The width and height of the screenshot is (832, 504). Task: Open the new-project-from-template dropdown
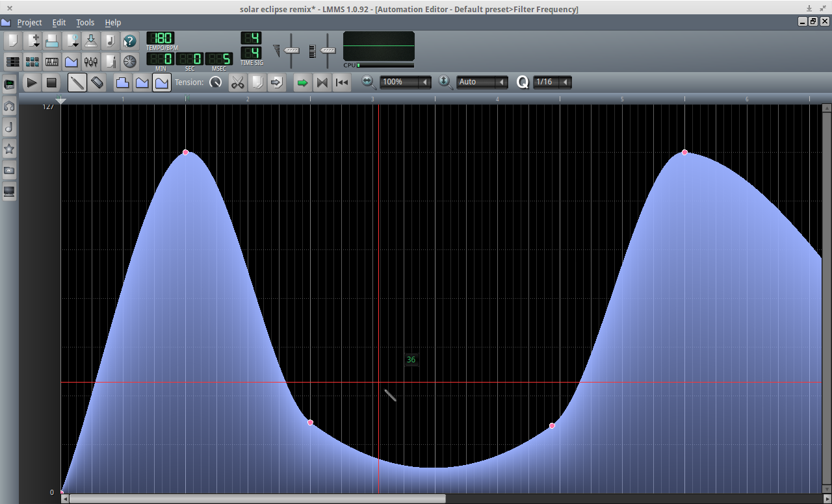32,41
